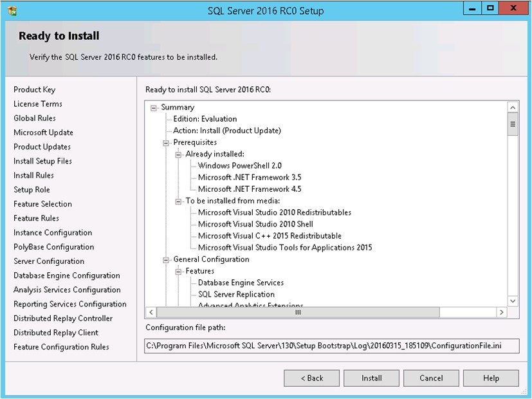
Task: Select the Server Configuration step
Action: point(49,261)
